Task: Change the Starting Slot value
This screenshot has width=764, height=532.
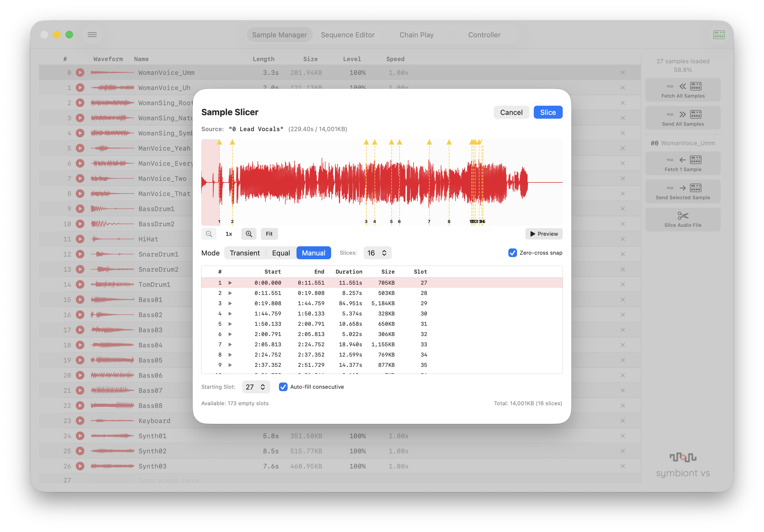Action: (x=256, y=387)
